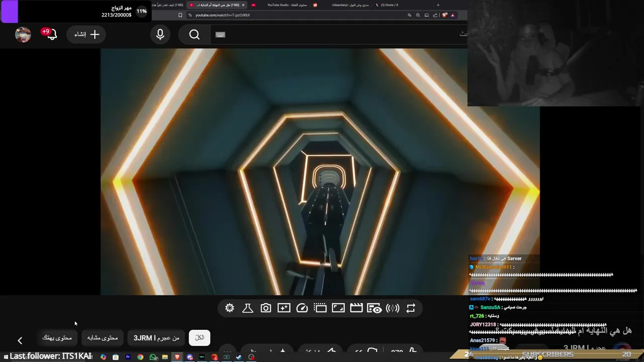This screenshot has height=362, width=644.
Task: Toggle the loop arrows icon
Action: 411,308
